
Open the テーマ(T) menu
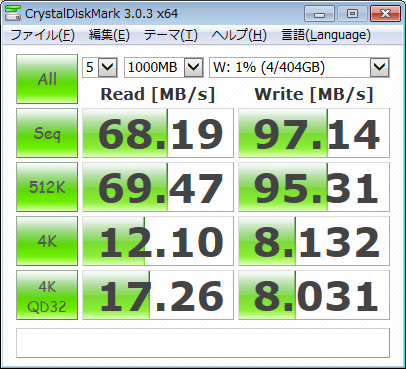[x=171, y=35]
